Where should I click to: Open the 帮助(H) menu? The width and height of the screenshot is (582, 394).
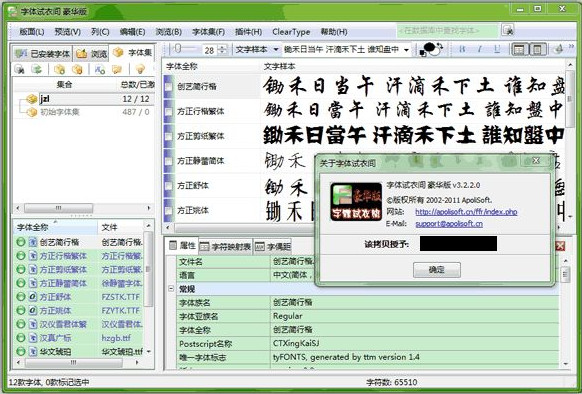tap(334, 32)
